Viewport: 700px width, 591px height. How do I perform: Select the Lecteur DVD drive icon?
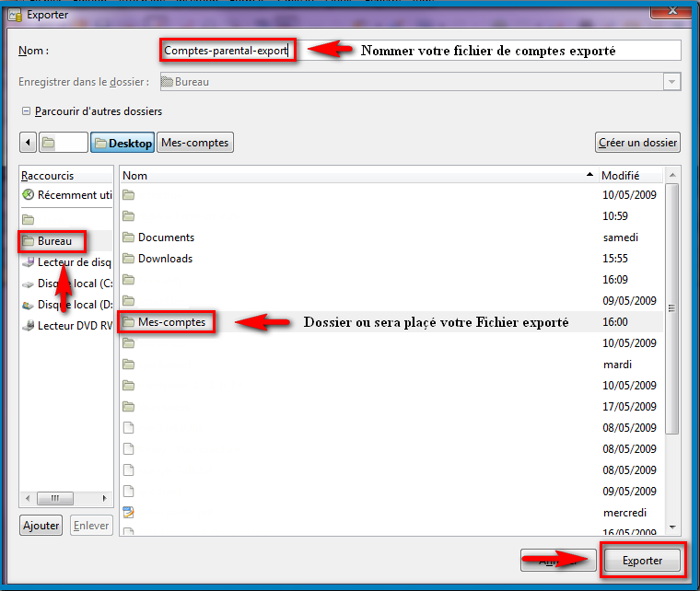[x=29, y=326]
